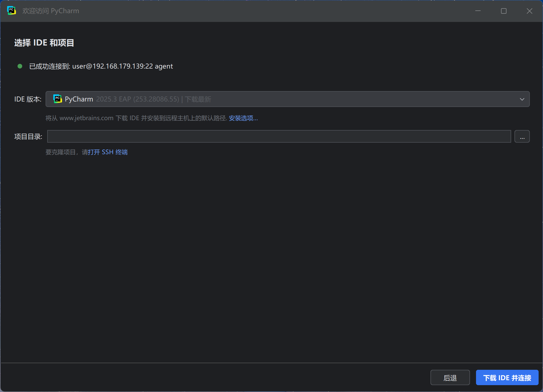Image resolution: width=543 pixels, height=392 pixels.
Task: Open the 安装选项 link
Action: [243, 118]
